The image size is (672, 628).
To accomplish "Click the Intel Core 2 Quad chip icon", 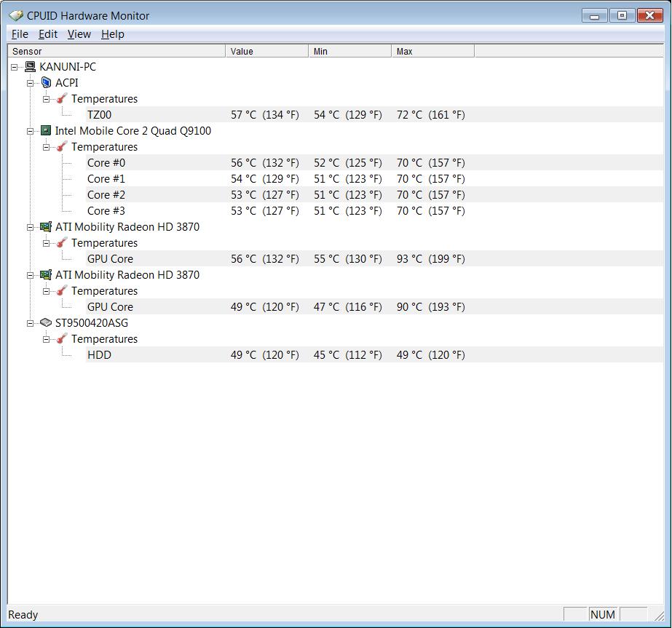I will click(46, 131).
